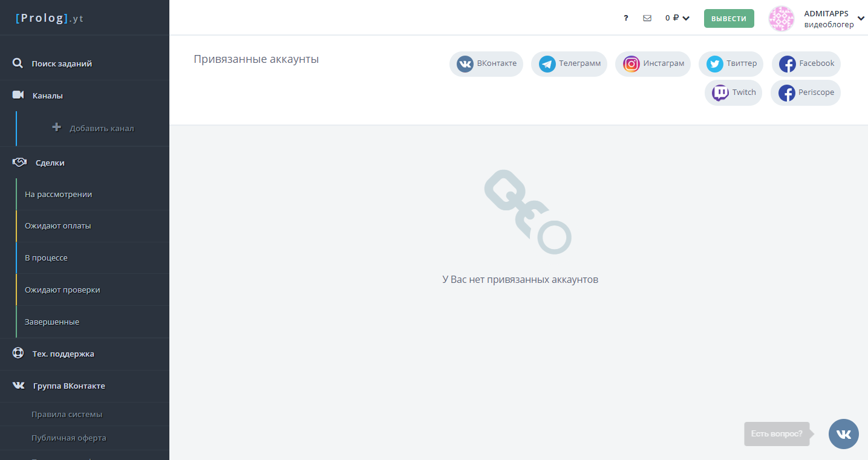
Task: Open Поиск заданий in the sidebar
Action: (85, 63)
